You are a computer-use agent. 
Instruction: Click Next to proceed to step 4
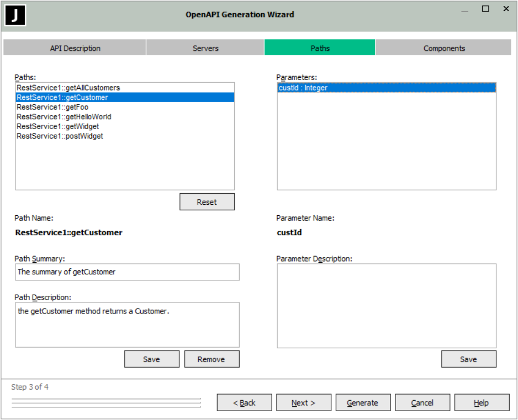click(303, 403)
